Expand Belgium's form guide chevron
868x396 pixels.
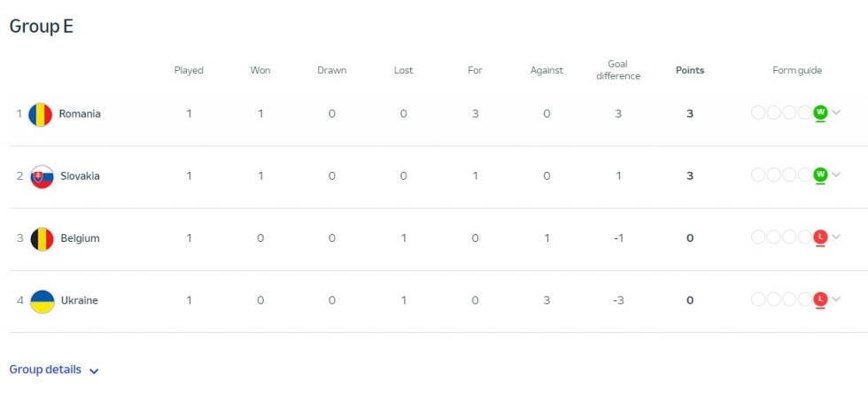(836, 237)
